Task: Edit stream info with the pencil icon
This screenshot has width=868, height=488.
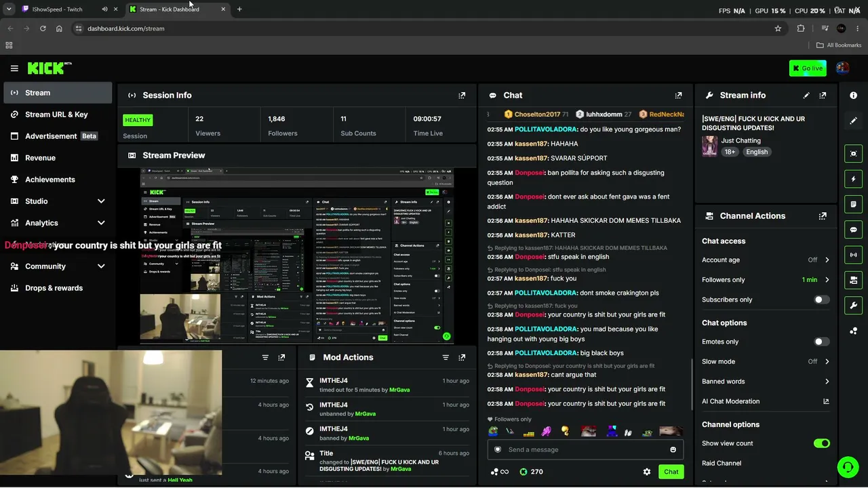Action: [806, 96]
